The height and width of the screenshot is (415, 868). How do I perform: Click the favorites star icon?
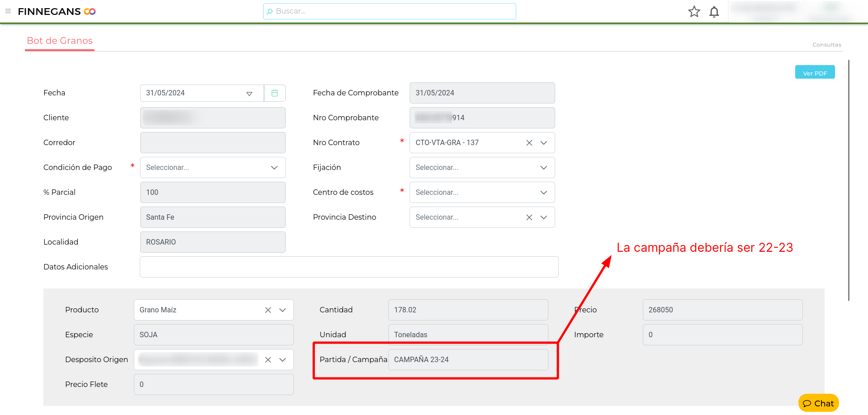(x=694, y=12)
